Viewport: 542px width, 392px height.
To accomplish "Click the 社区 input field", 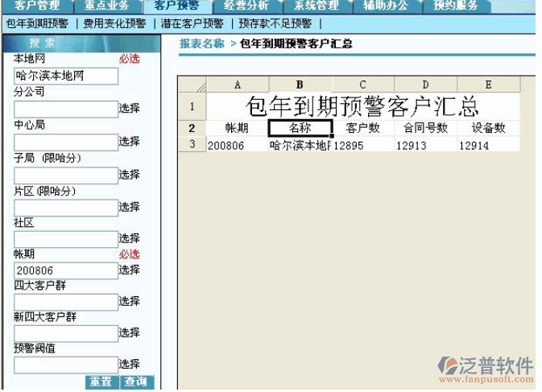I will click(x=66, y=239).
